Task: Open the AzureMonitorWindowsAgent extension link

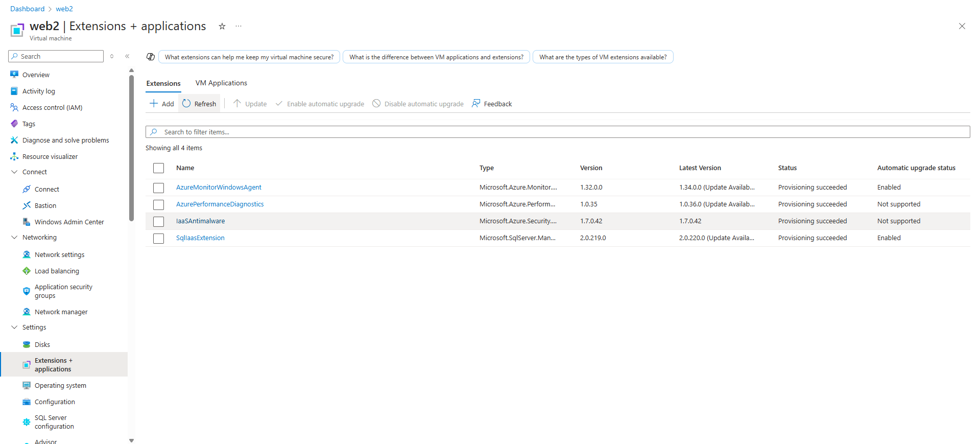Action: pos(219,188)
